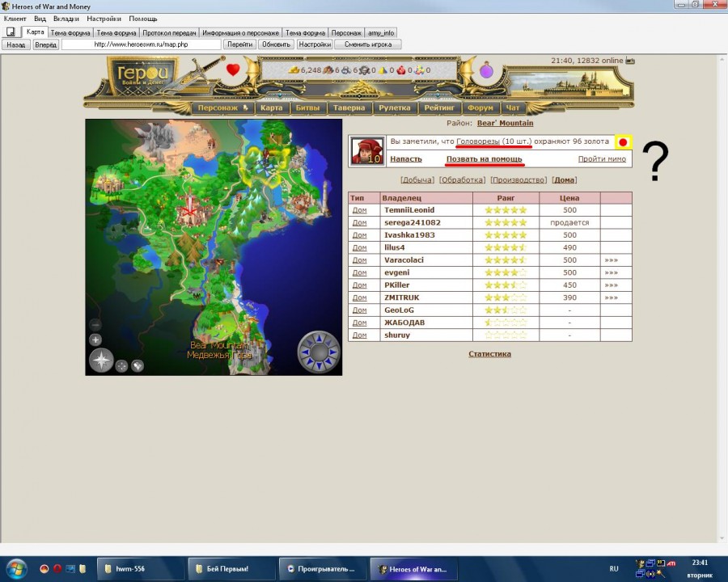The image size is (728, 582).
Task: Click the red heart health icon
Action: tap(233, 70)
